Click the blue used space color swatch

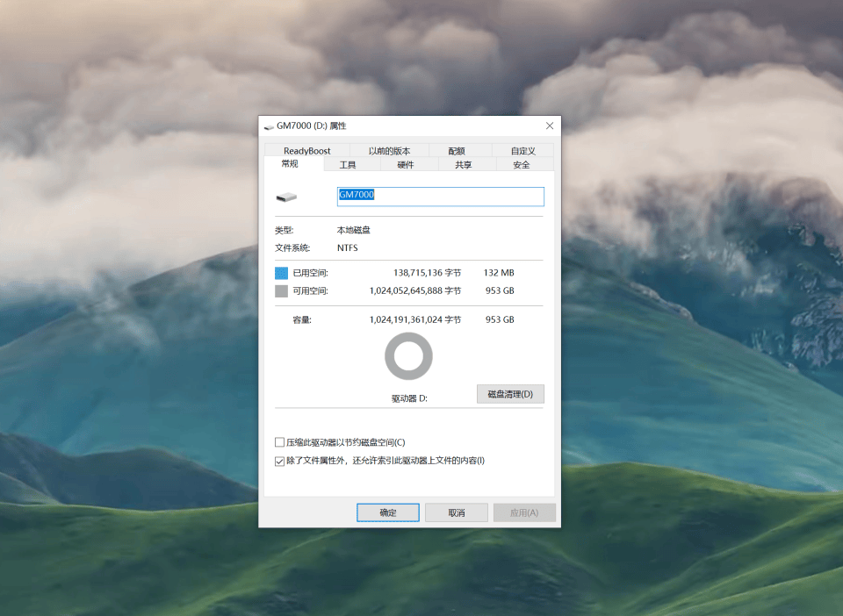[281, 274]
